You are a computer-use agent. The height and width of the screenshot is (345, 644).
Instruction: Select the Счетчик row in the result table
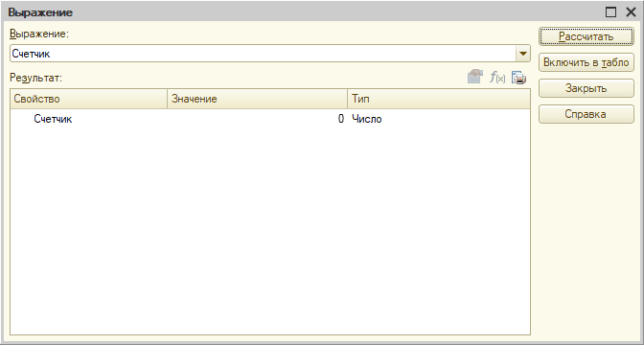coord(270,119)
